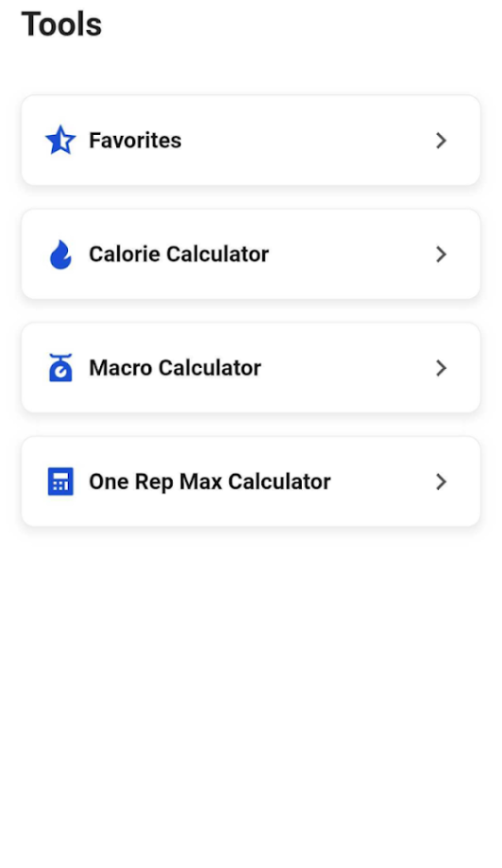Click the chevron arrow beside Calorie Calculator
This screenshot has height=868, width=502.
pyautogui.click(x=441, y=254)
